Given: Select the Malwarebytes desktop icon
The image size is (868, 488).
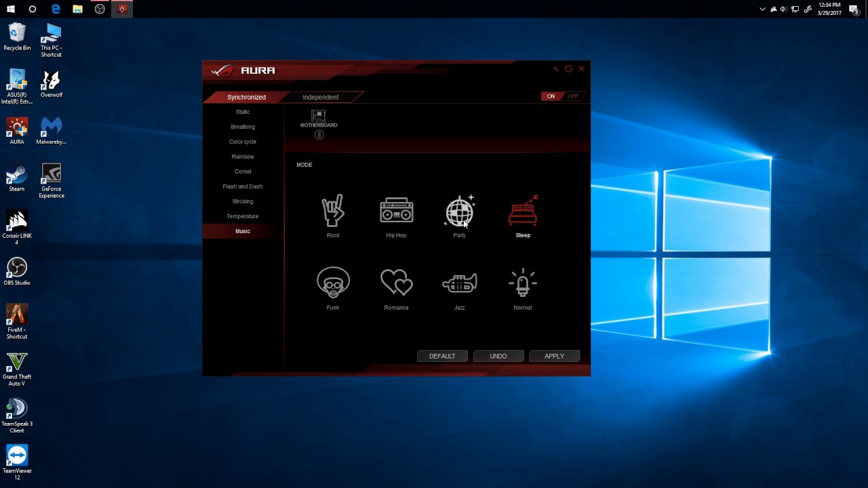Looking at the screenshot, I should [x=51, y=131].
